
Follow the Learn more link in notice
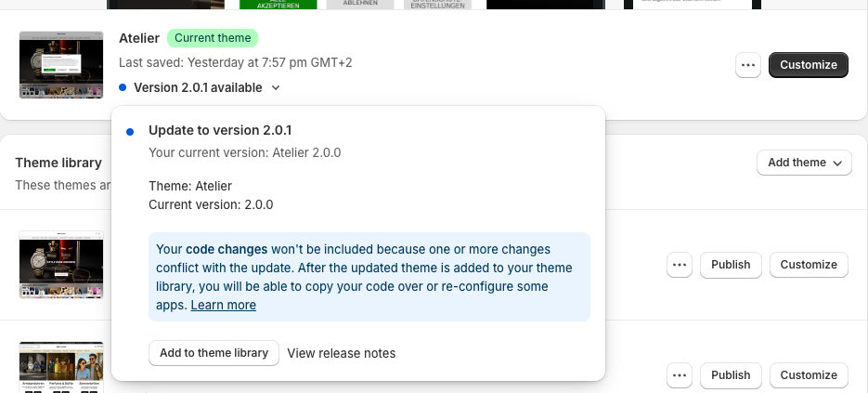coord(224,305)
